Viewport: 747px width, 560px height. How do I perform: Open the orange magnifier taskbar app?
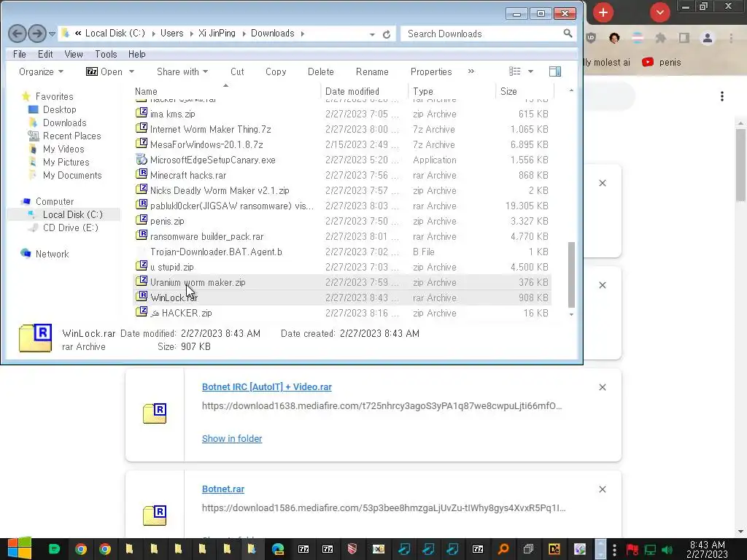[x=503, y=549]
